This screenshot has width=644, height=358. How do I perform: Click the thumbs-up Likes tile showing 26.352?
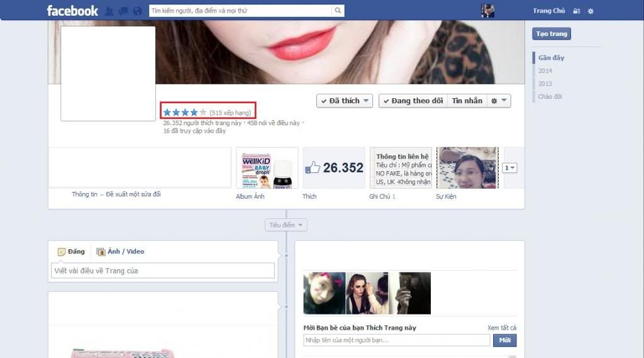pyautogui.click(x=334, y=168)
